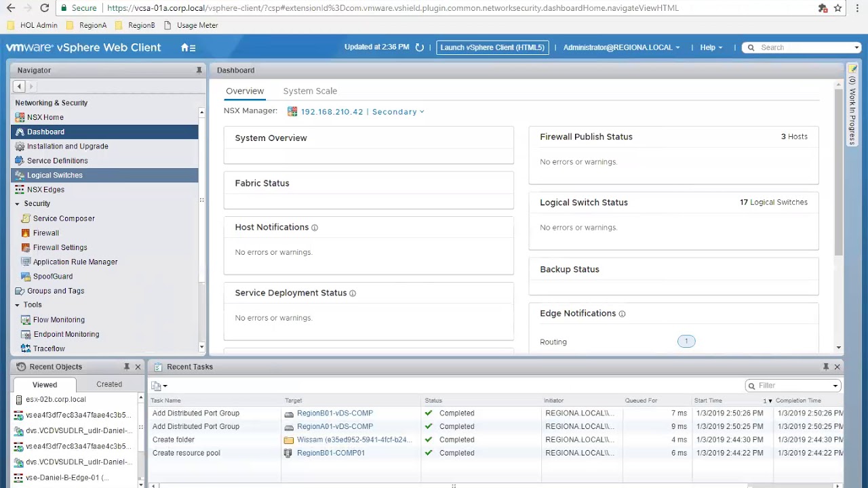Close the Recent Tasks panel
The width and height of the screenshot is (868, 488).
[x=837, y=367]
